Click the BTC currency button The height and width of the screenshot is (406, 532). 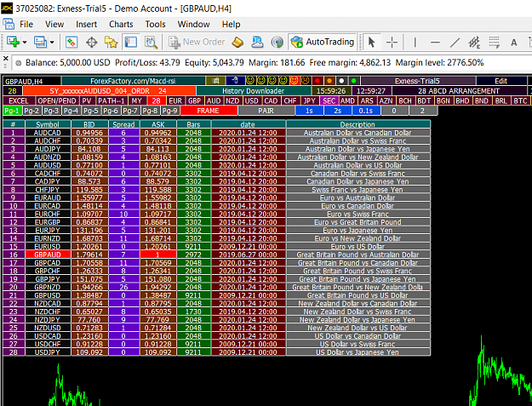click(x=520, y=100)
